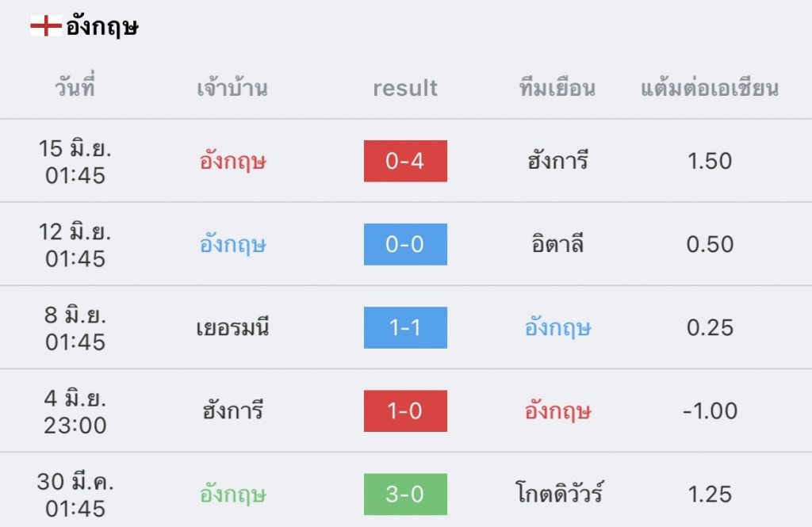Click the result column header
The image size is (812, 527).
(405, 88)
